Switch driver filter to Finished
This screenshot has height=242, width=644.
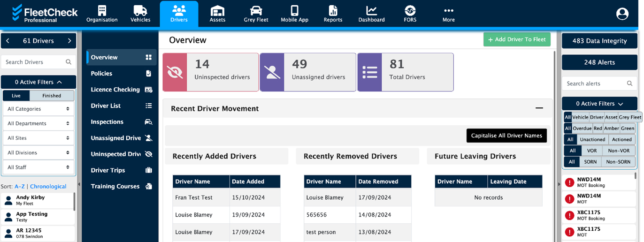[52, 96]
